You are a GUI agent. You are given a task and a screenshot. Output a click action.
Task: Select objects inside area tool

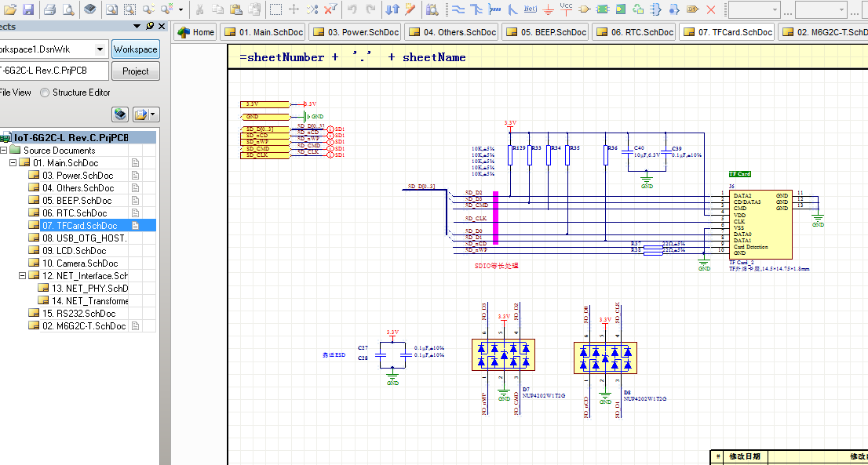click(x=275, y=9)
